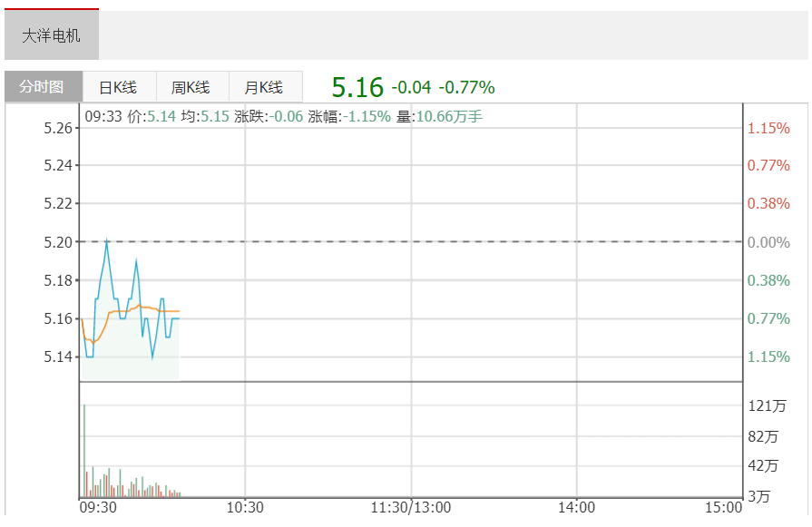Click the 0.00% right axis label

(x=768, y=242)
